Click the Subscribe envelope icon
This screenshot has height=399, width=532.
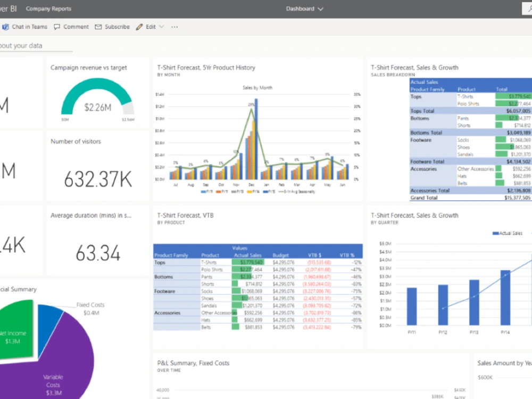pos(98,27)
